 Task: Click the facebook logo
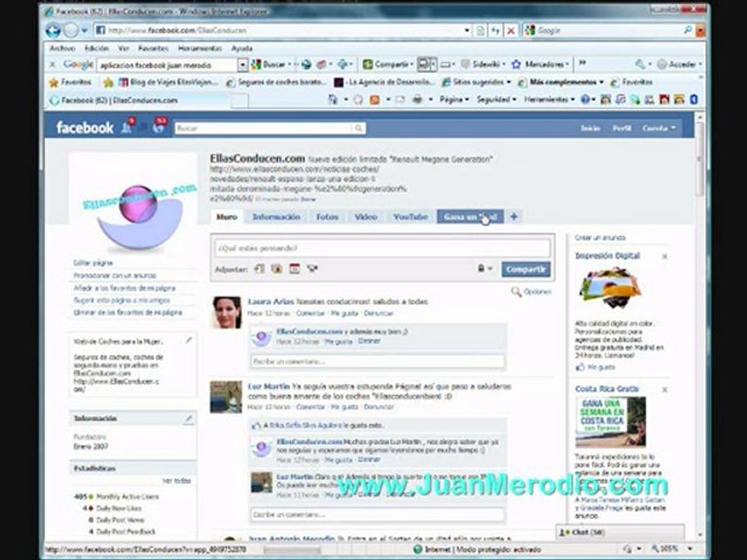tap(85, 128)
